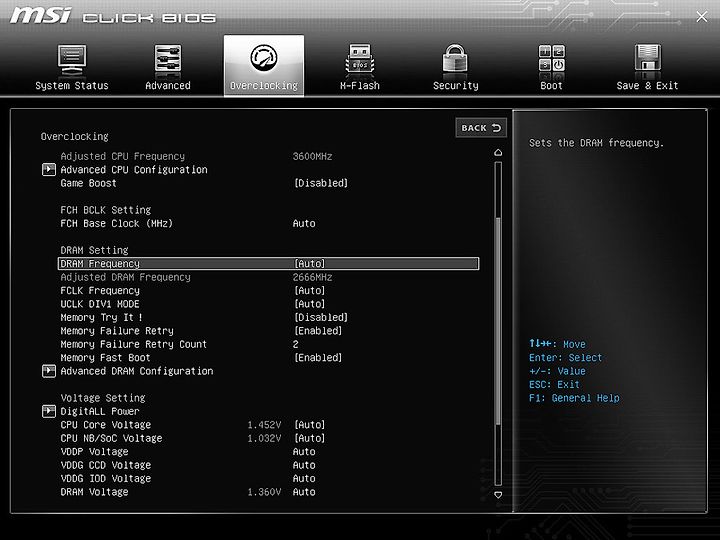720x540 pixels.
Task: Switch to Save & Exit tab label
Action: click(647, 85)
